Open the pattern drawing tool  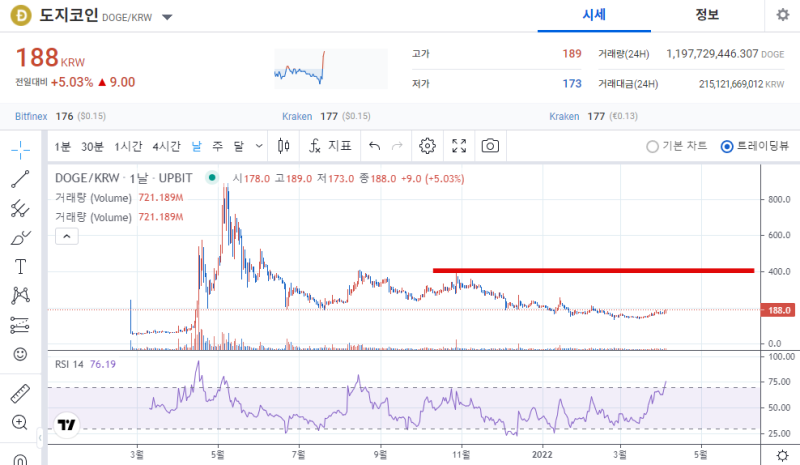20,296
